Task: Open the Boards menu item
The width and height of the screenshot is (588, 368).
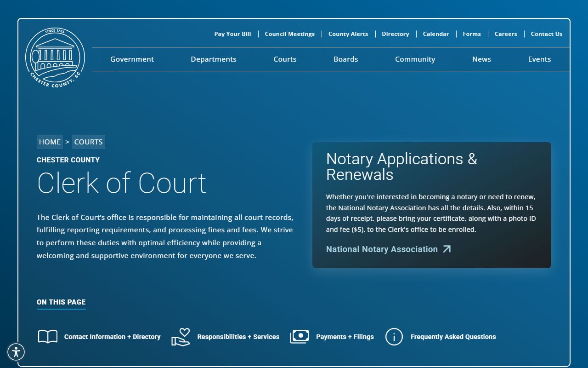Action: click(345, 59)
